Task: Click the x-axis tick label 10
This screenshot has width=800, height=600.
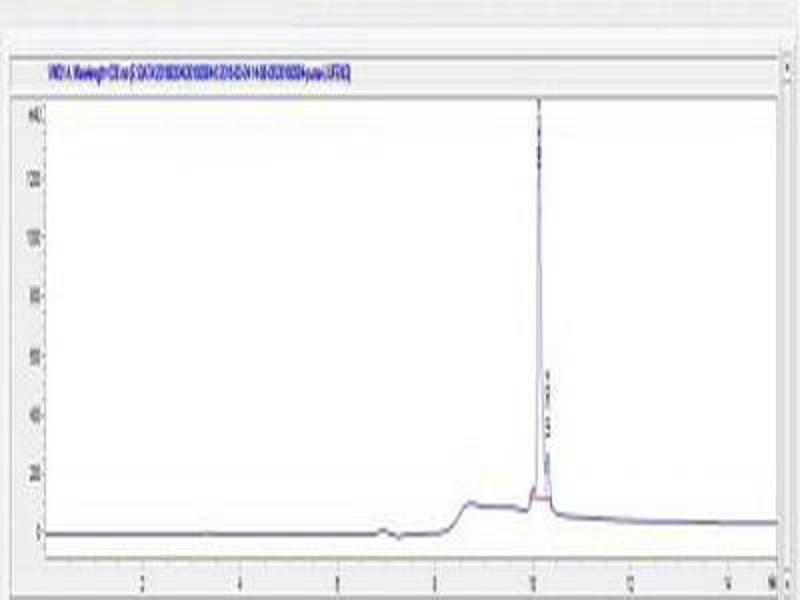Action: click(533, 579)
